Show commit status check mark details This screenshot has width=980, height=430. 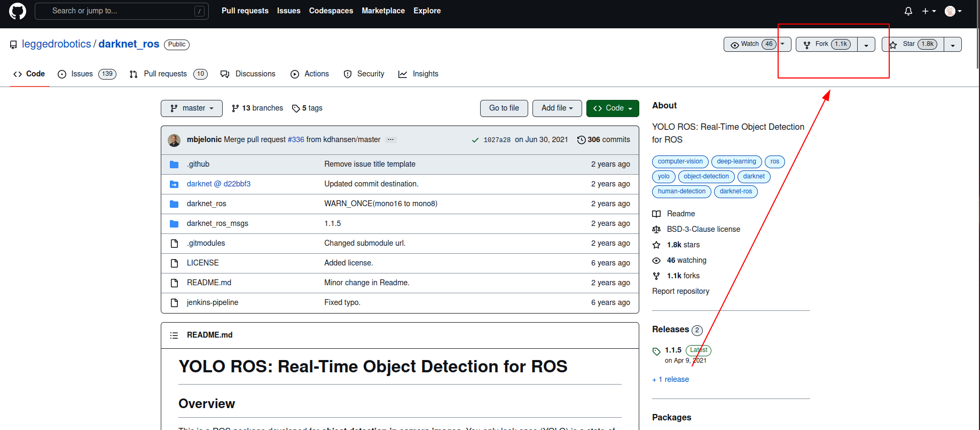[x=475, y=140]
